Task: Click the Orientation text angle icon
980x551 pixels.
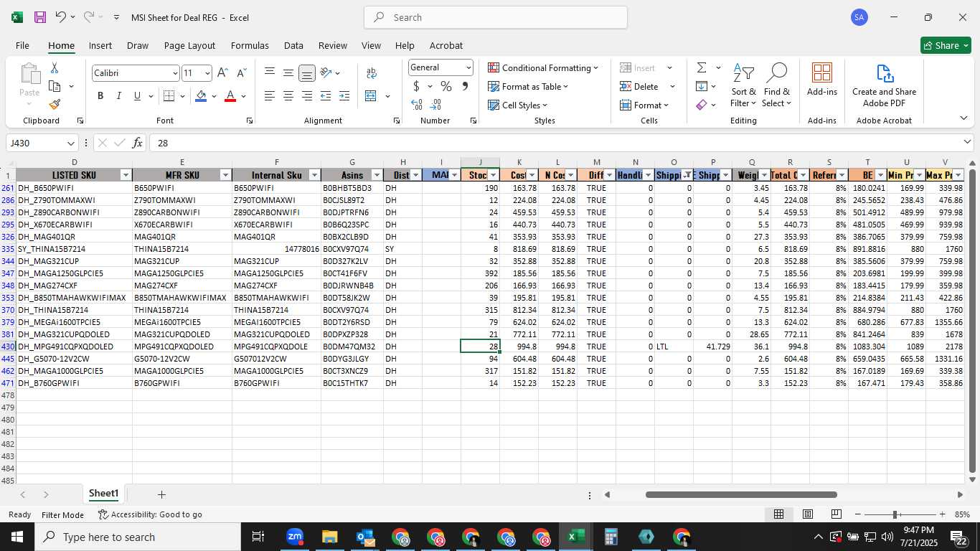Action: tap(326, 73)
